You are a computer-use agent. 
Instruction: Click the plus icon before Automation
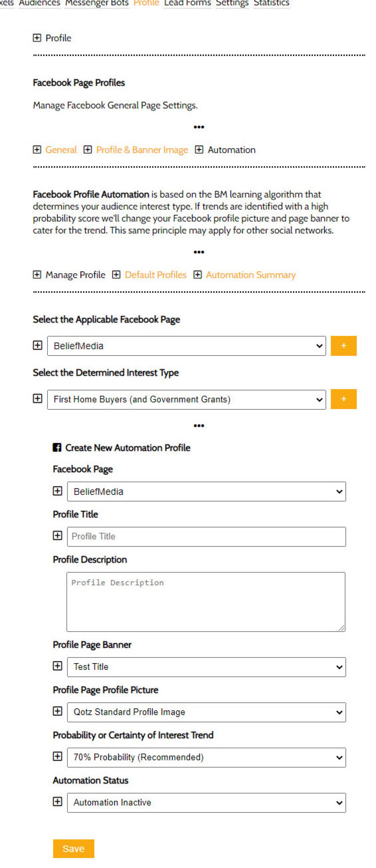(x=199, y=150)
